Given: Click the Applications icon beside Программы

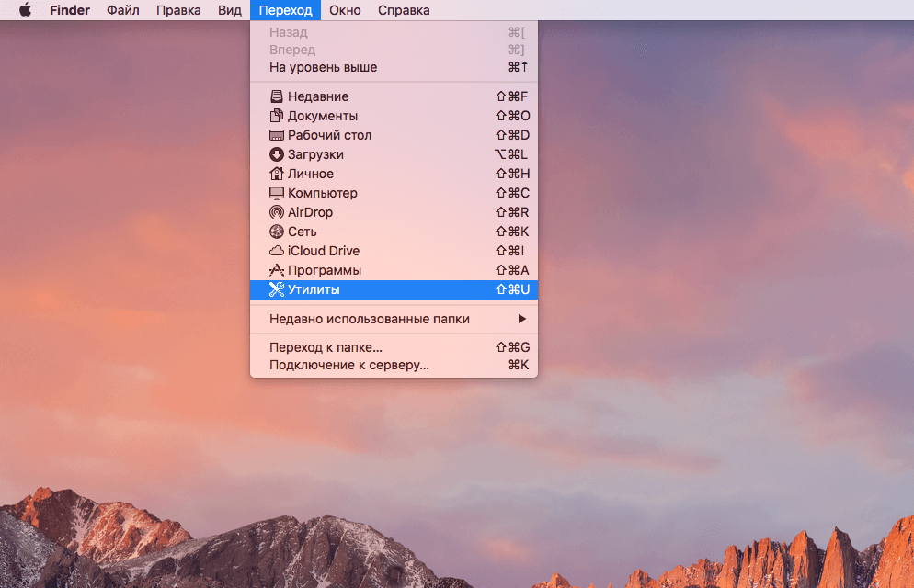Looking at the screenshot, I should coord(276,270).
